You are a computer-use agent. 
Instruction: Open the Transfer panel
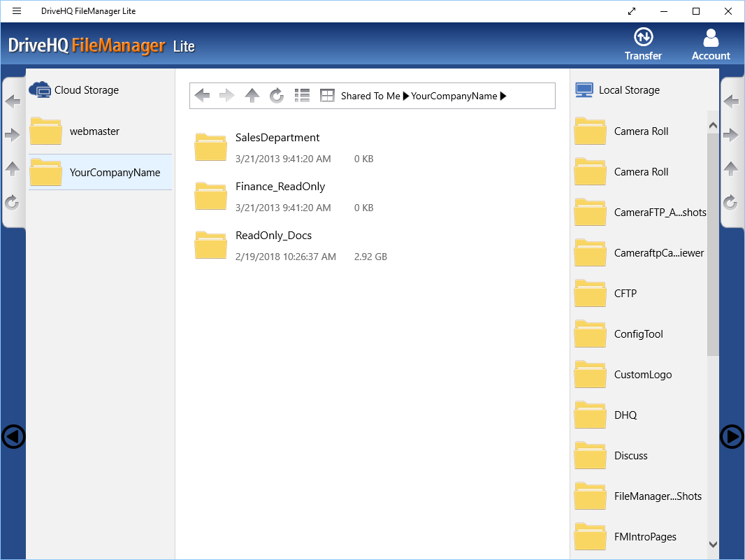(643, 43)
